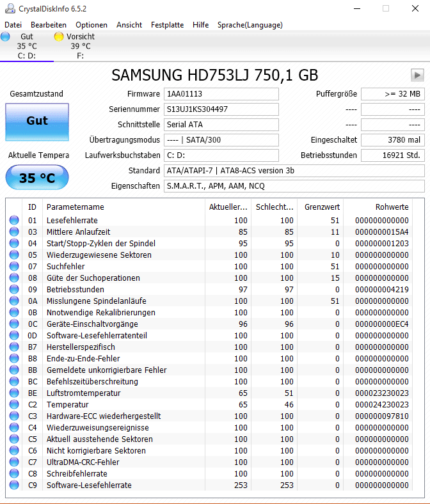Click status icon for 09 Betriebsstunden row
The image size is (430, 504).
[14, 289]
